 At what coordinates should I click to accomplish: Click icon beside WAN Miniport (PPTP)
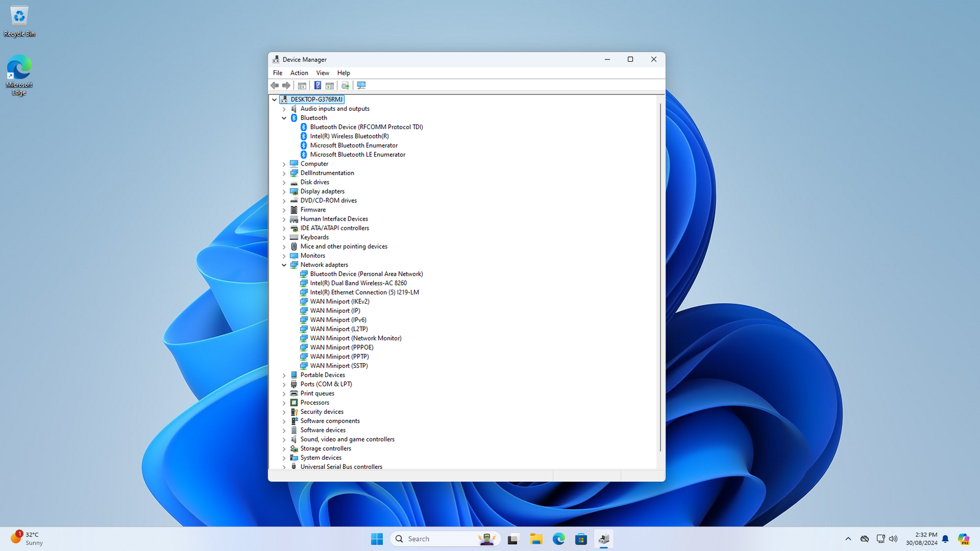click(x=304, y=356)
